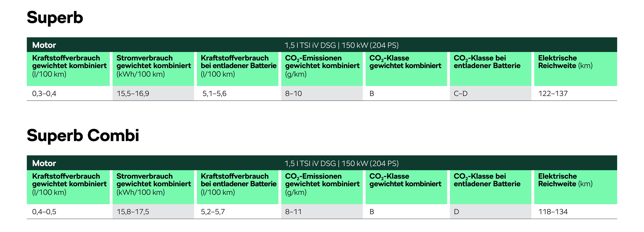Click the CO2 emissions value 8–11

[x=293, y=212]
